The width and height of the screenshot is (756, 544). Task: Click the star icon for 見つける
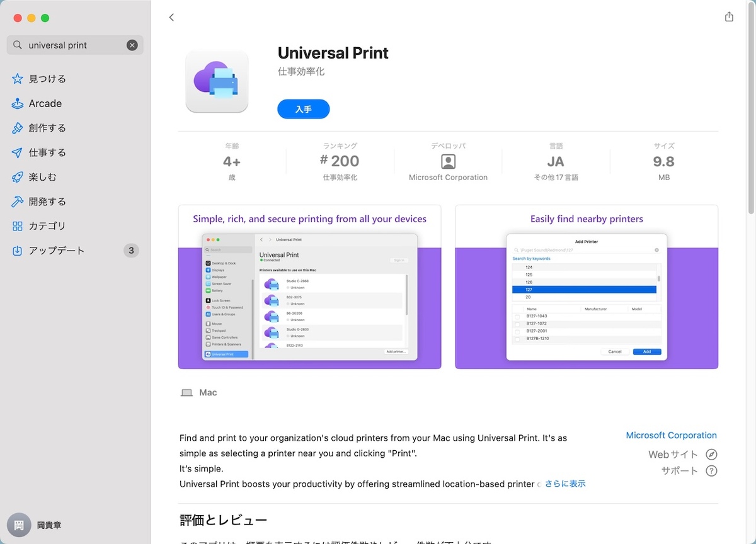(18, 79)
